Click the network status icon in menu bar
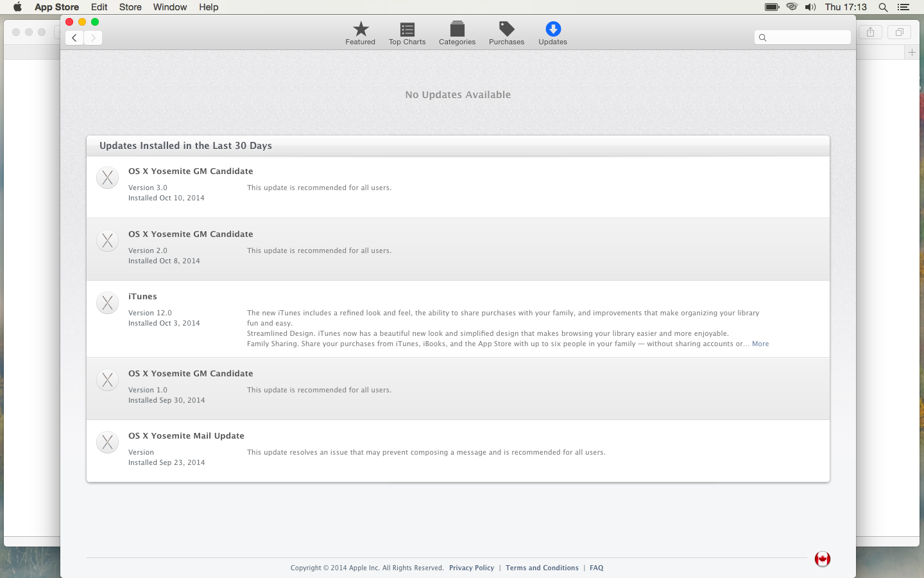Screen dimensions: 924x578 click(x=792, y=7)
